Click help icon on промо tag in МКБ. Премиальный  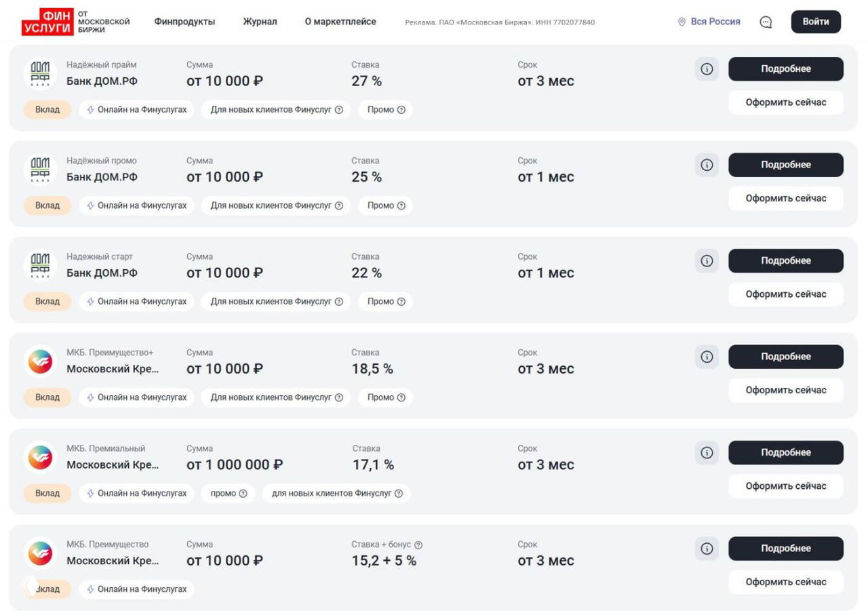tap(243, 493)
